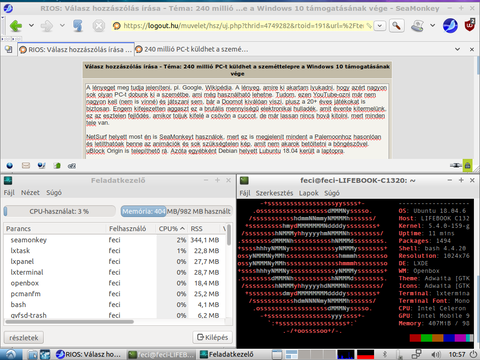Image resolution: width=480 pixels, height=360 pixels.
Task: Open new tab button left of tabs
Action: 9,50
